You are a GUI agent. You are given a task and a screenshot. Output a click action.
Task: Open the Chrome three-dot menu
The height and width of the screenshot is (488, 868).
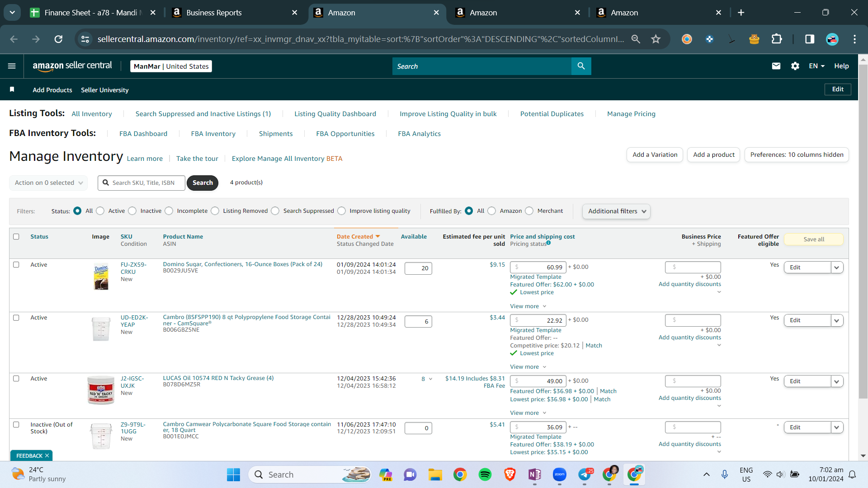(854, 39)
